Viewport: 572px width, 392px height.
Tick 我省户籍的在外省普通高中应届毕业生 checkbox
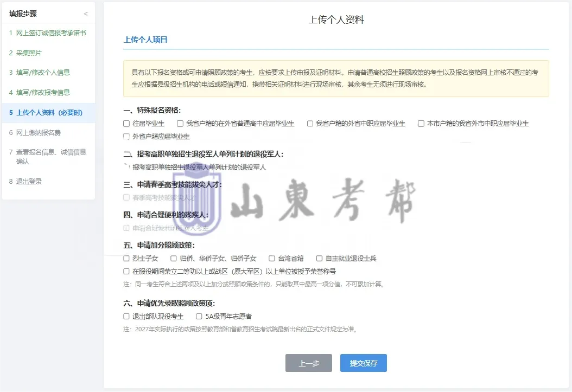point(180,124)
